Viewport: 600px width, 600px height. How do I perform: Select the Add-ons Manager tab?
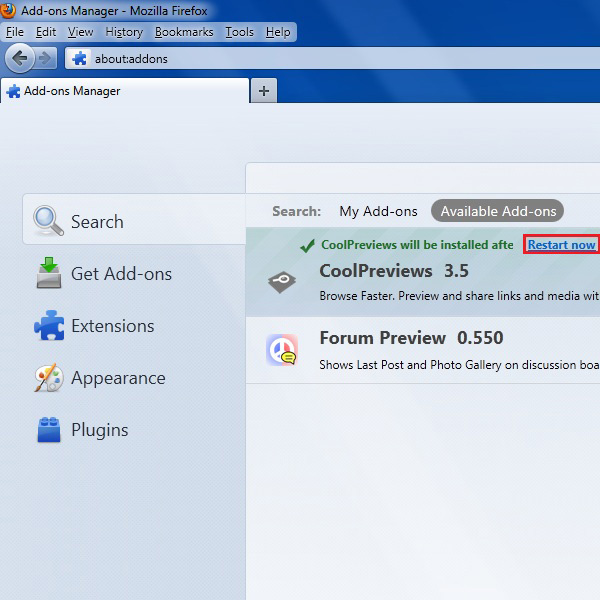coord(125,91)
